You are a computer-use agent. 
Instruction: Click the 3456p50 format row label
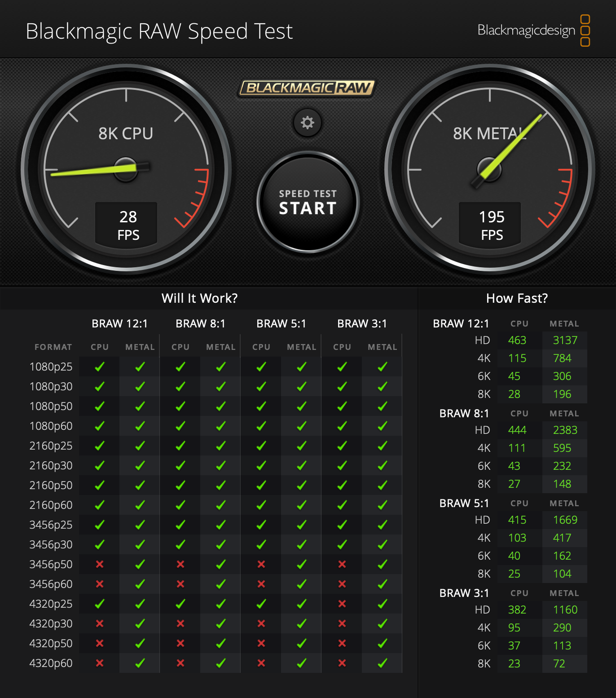click(x=51, y=565)
